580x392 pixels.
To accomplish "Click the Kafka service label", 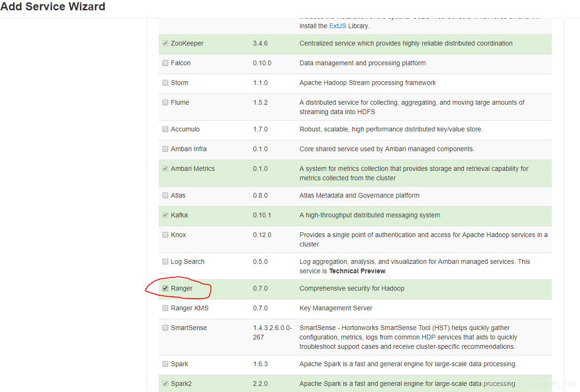I will pos(179,215).
